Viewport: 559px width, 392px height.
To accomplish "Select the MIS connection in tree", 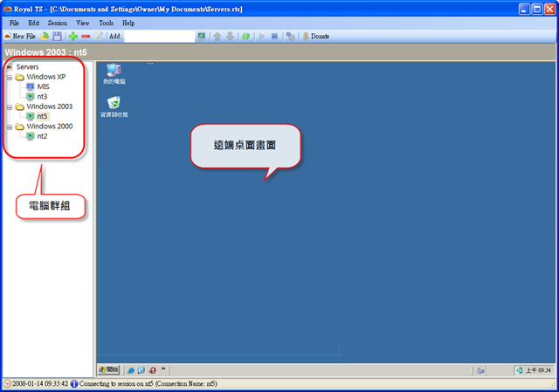I will tap(43, 86).
